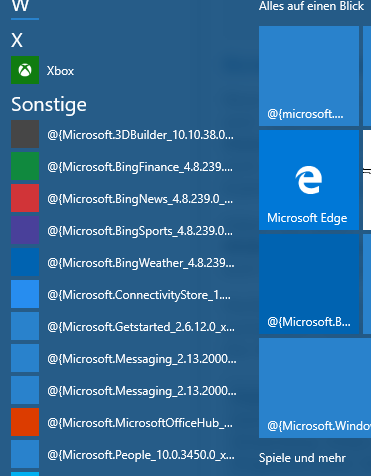
Task: Open the wide @{Microsoft.Windo... tile
Action: 315,388
